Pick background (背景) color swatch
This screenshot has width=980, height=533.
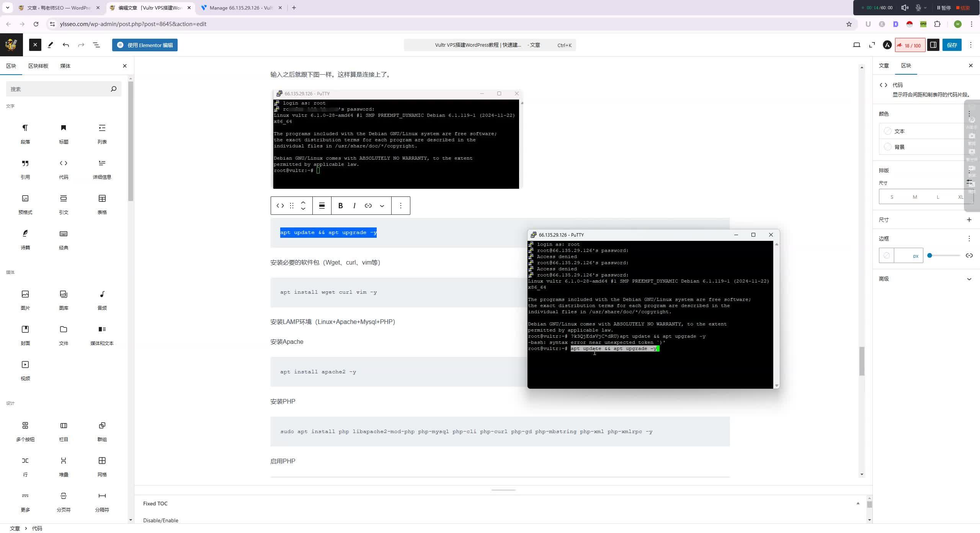coord(888,147)
